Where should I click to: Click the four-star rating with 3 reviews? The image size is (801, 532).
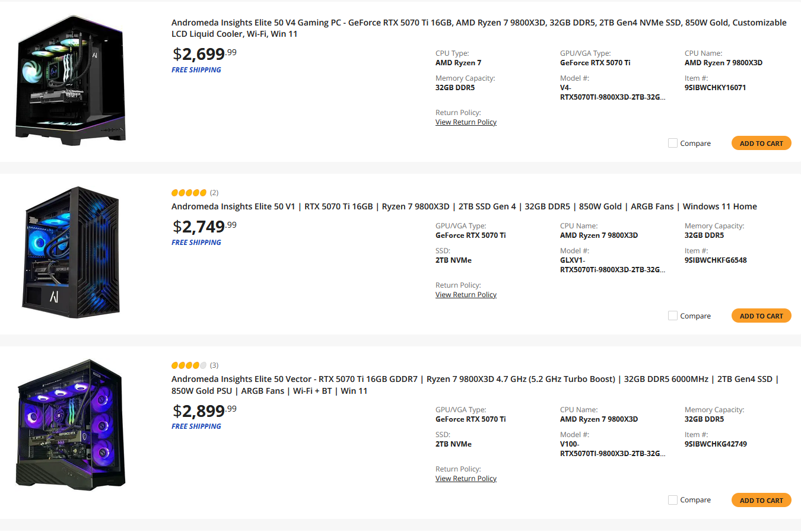pyautogui.click(x=189, y=365)
